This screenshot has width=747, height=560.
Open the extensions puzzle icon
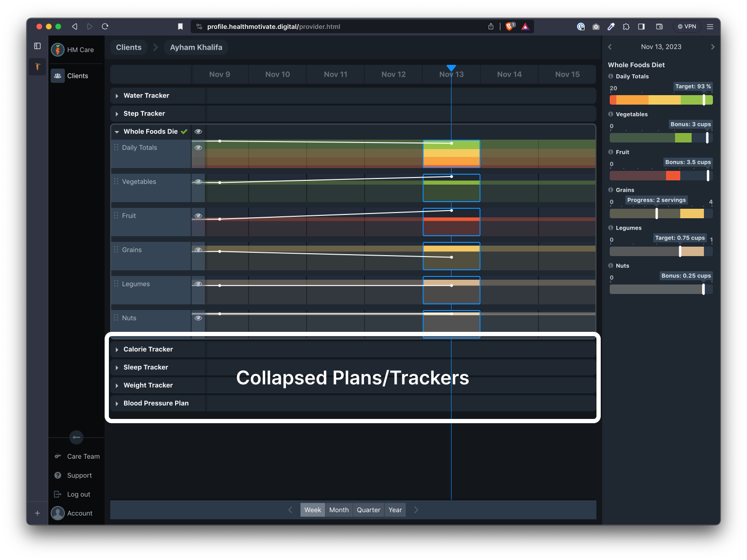pos(626,27)
